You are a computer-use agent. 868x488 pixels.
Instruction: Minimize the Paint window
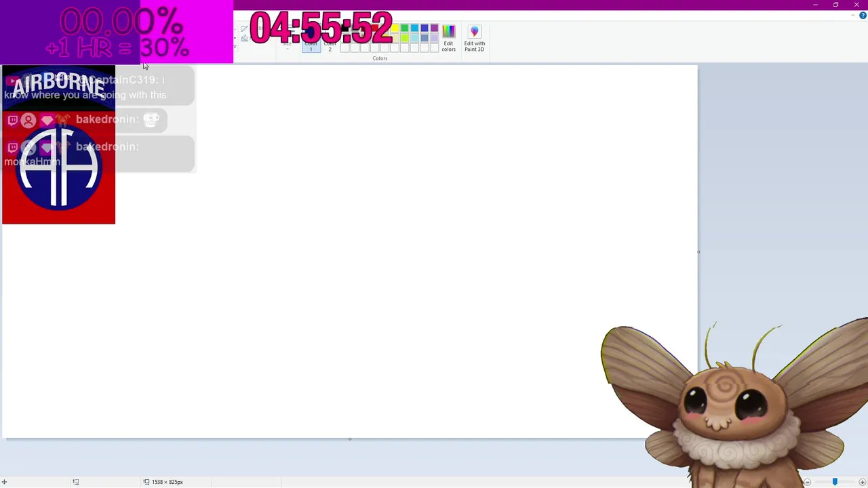[815, 5]
